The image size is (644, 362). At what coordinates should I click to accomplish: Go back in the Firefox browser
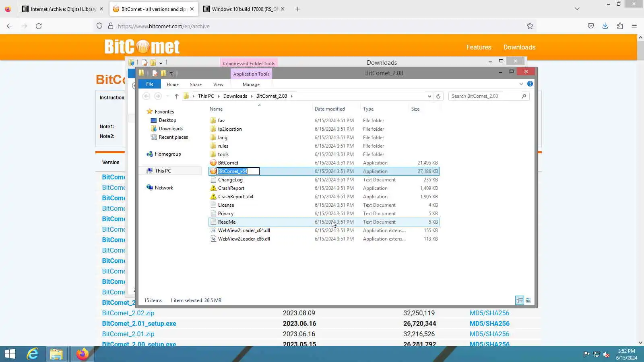click(x=10, y=26)
